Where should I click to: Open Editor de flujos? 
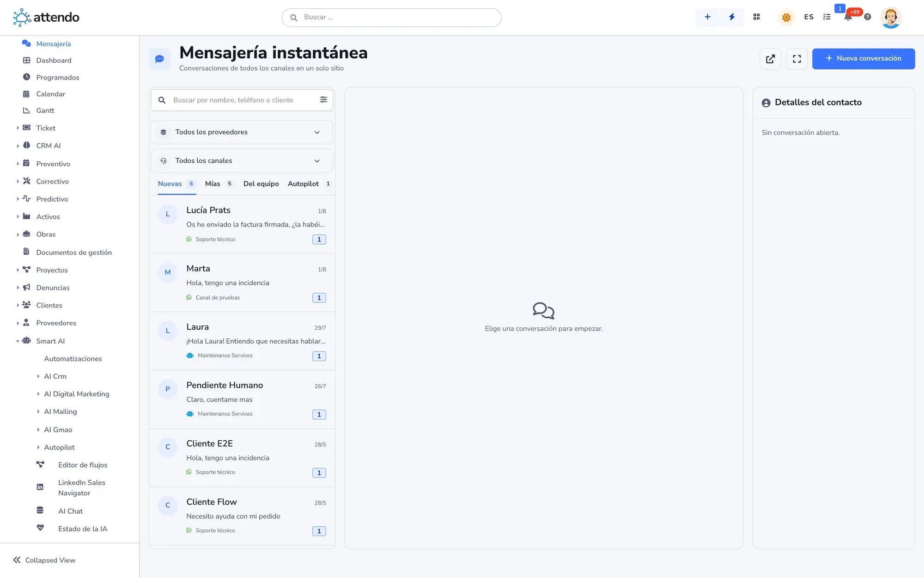point(82,465)
